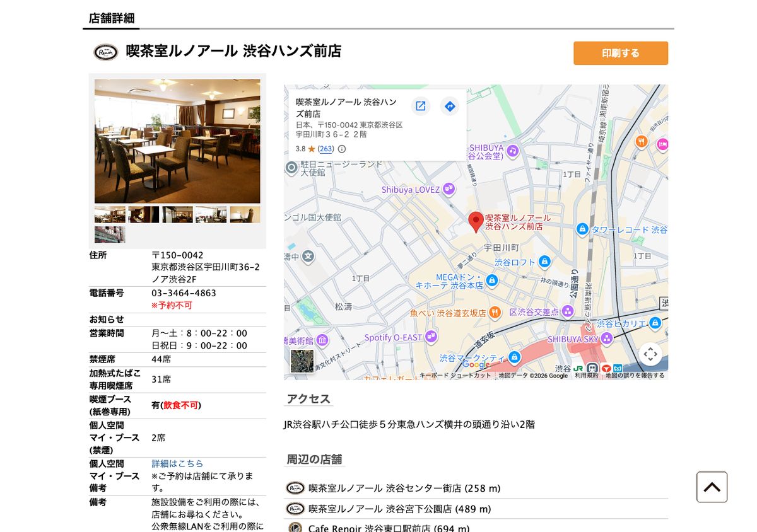
Task: Open the 利用規約 terms link
Action: tap(587, 376)
